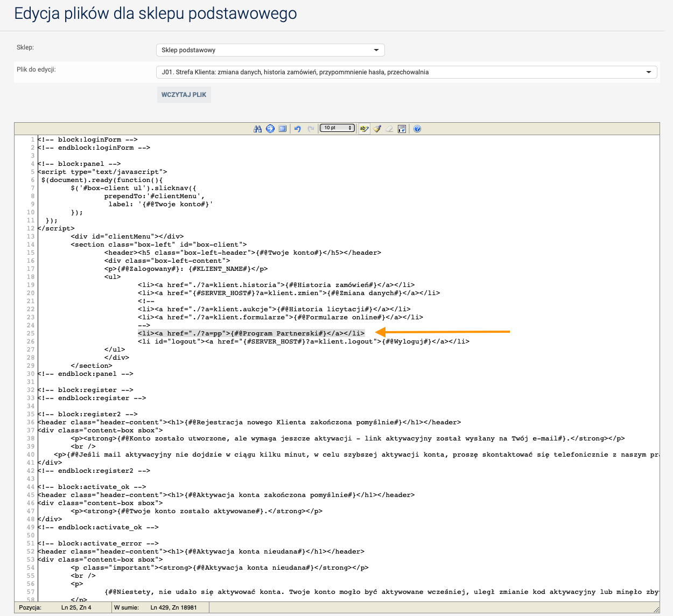Click the brush reset-highlight icon
Screen dimensions: 673x616
(x=377, y=129)
